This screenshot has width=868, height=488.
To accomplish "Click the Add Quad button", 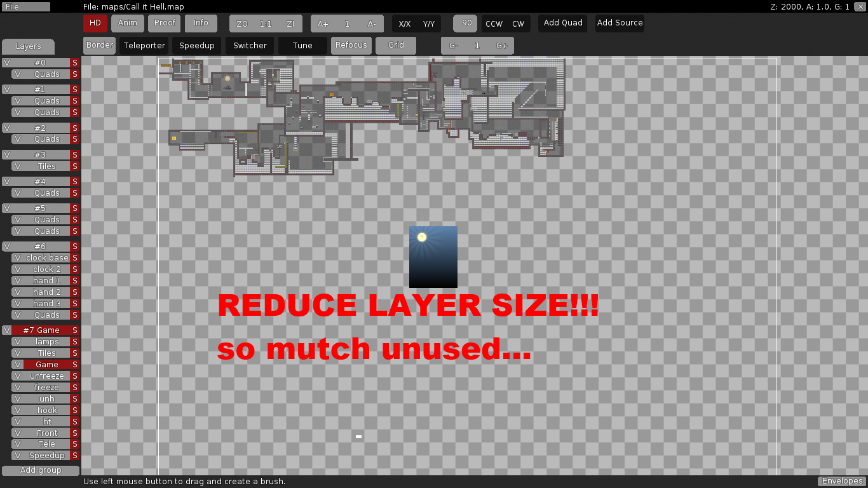I will (563, 23).
